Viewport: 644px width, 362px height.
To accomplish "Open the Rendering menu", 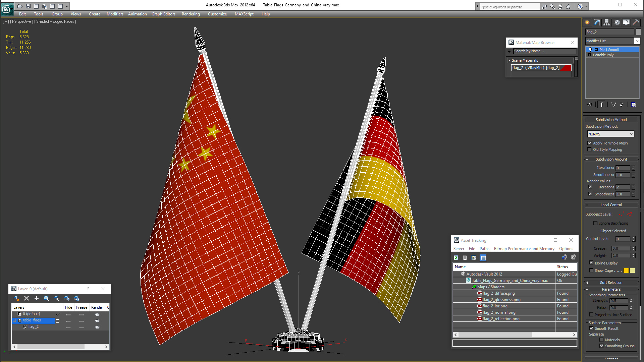I will 191,14.
